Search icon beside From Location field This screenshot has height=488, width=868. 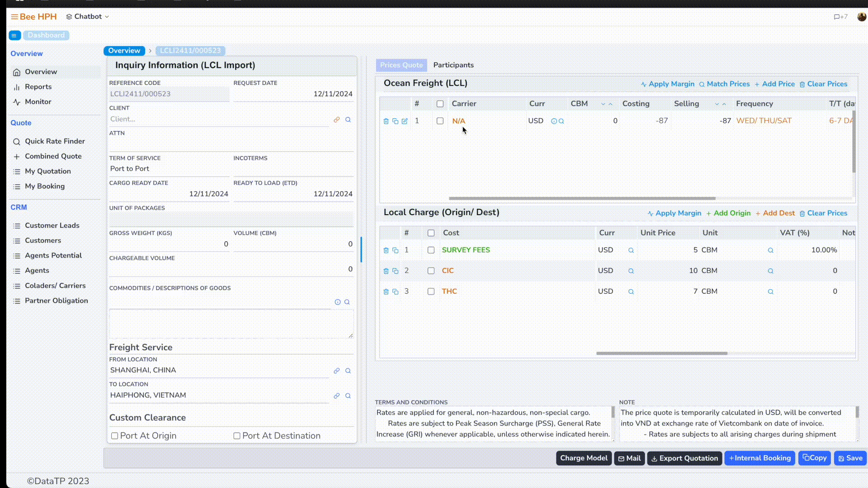tap(348, 371)
